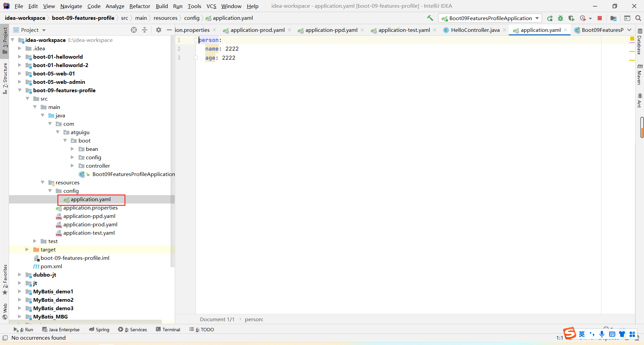Open the 8: Services tool window
The height and width of the screenshot is (345, 644).
coord(132,330)
